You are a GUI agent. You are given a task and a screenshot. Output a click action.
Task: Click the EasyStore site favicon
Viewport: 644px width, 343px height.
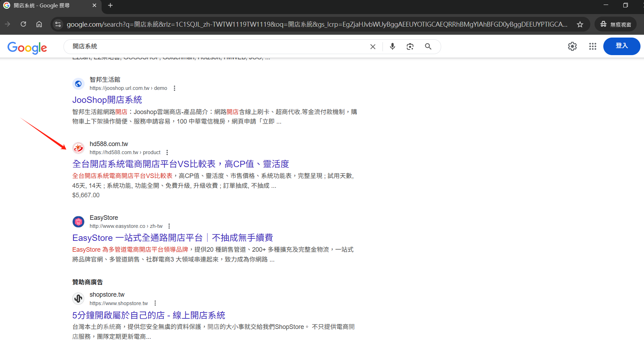click(78, 222)
